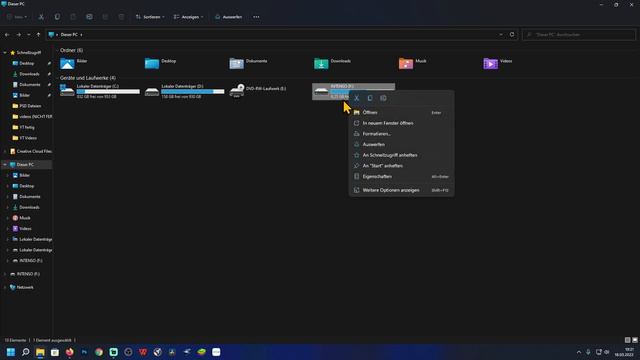The width and height of the screenshot is (640, 360).
Task: Open recent locations chevron beside forward arrow
Action: 29,35
